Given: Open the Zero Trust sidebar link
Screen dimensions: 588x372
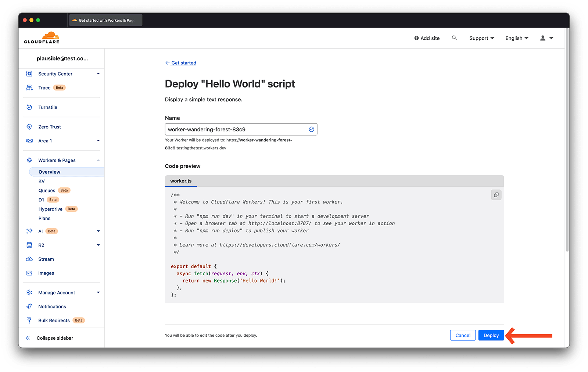Looking at the screenshot, I should (x=50, y=127).
